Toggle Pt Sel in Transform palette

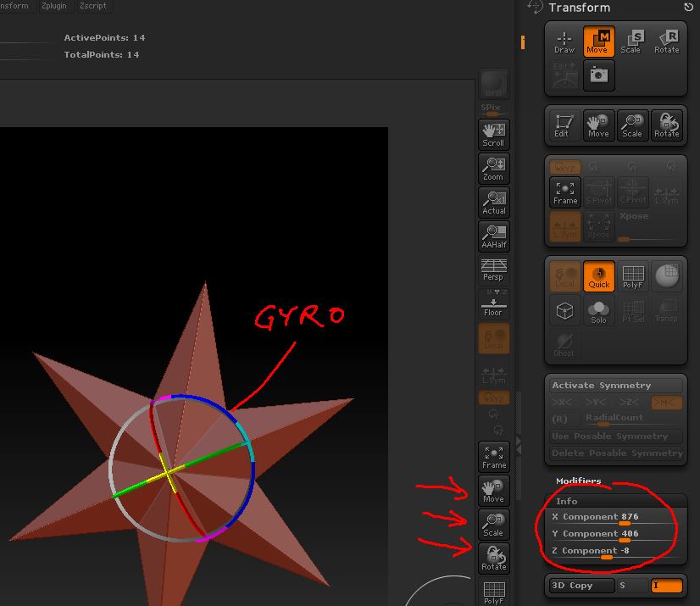pos(632,311)
